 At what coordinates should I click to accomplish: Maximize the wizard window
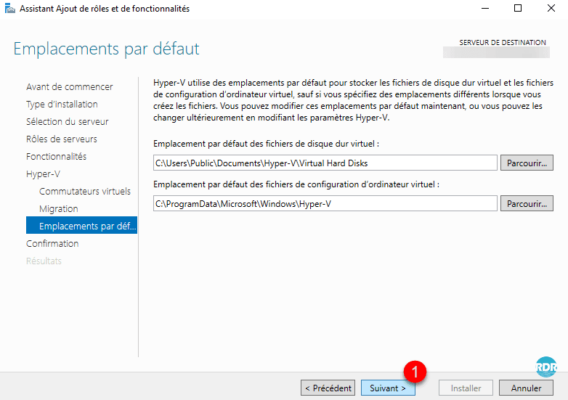pos(518,8)
